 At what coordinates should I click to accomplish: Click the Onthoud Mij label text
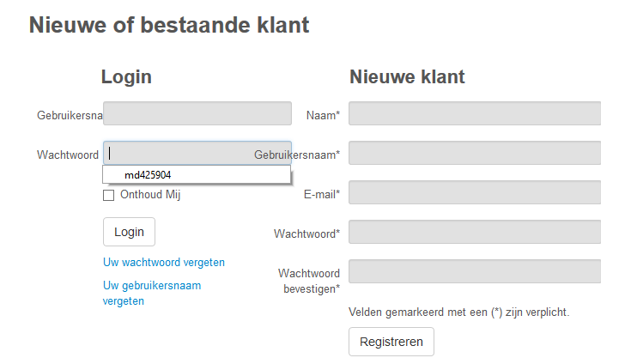coord(150,195)
